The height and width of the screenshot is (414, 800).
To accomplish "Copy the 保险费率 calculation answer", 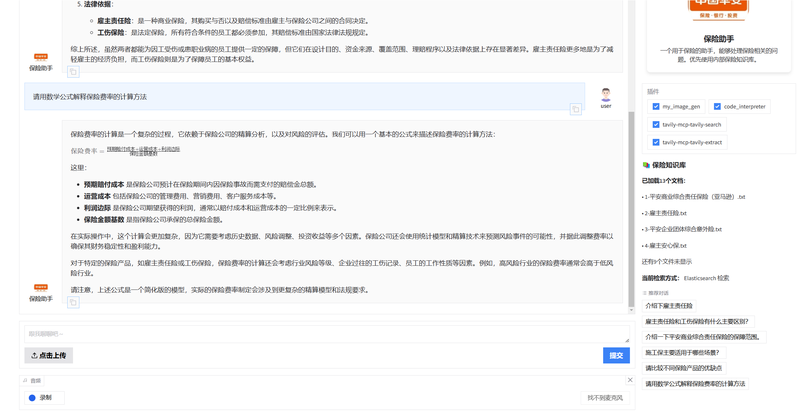I will [73, 302].
